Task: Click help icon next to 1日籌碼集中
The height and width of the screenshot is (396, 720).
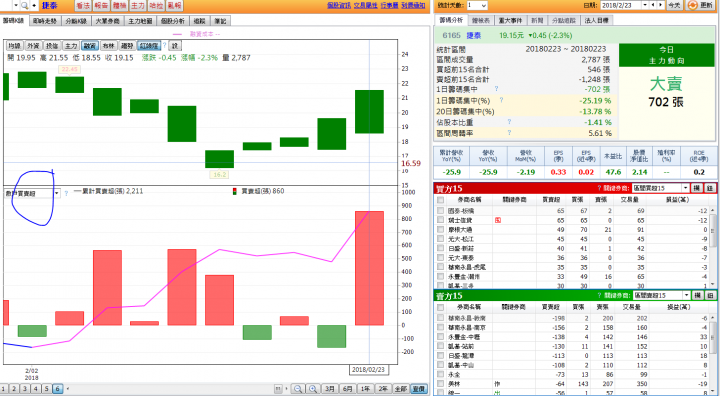Action: pyautogui.click(x=496, y=89)
